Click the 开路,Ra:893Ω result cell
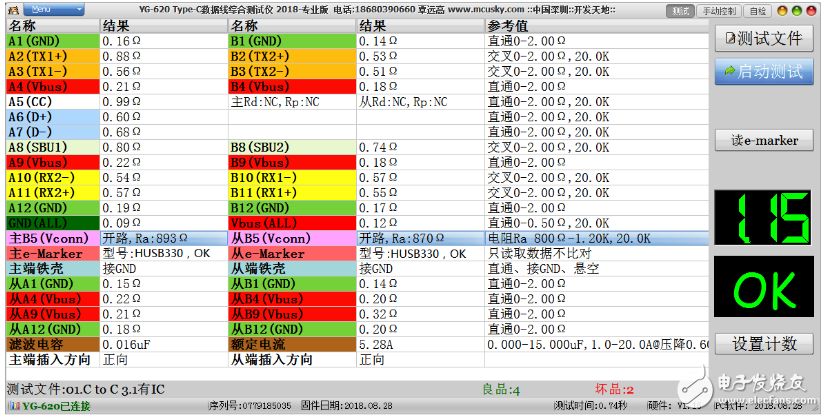The height and width of the screenshot is (417, 825). [164, 238]
